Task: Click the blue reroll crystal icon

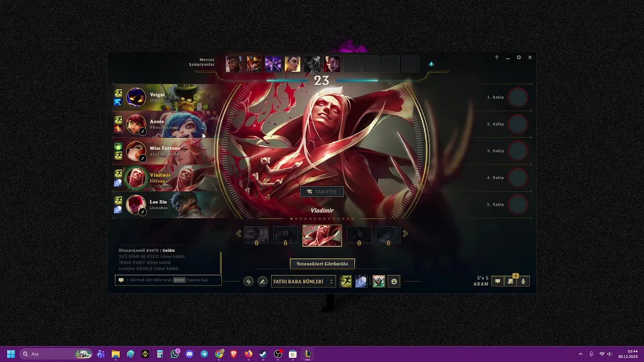Action: click(431, 64)
